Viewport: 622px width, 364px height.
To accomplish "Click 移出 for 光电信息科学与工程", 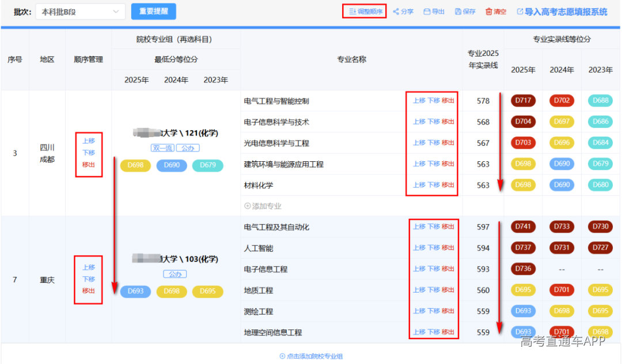I will [448, 143].
